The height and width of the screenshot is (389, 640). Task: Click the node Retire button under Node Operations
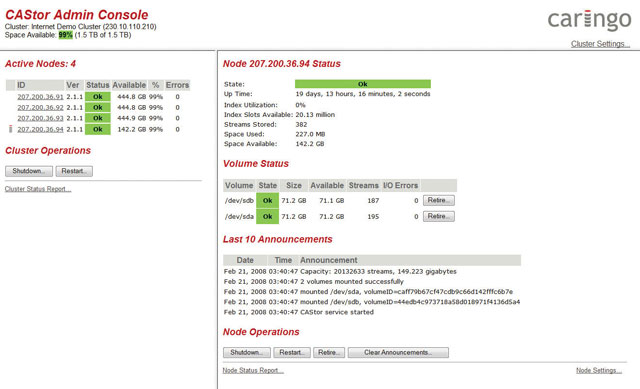(x=329, y=352)
